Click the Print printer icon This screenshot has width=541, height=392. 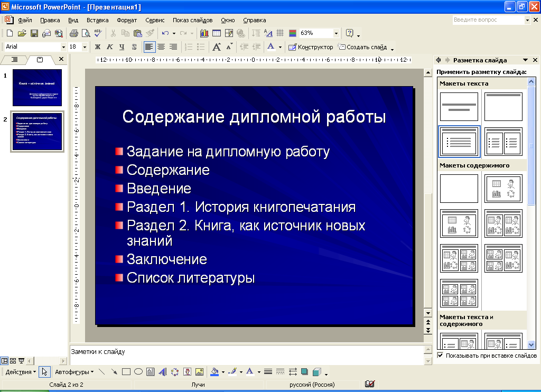click(74, 33)
